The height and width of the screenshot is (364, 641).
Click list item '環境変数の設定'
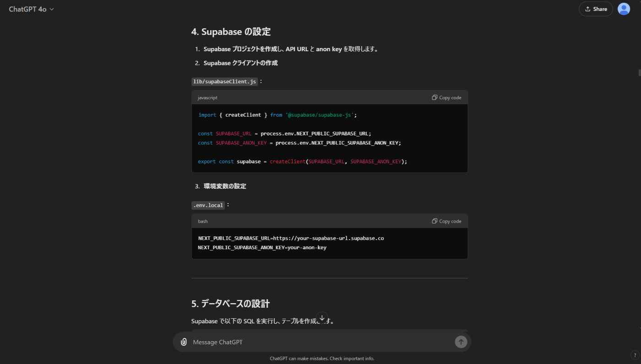pos(225,186)
